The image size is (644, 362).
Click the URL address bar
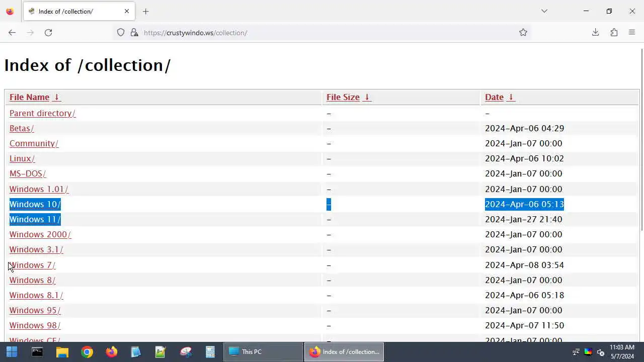[x=322, y=33]
